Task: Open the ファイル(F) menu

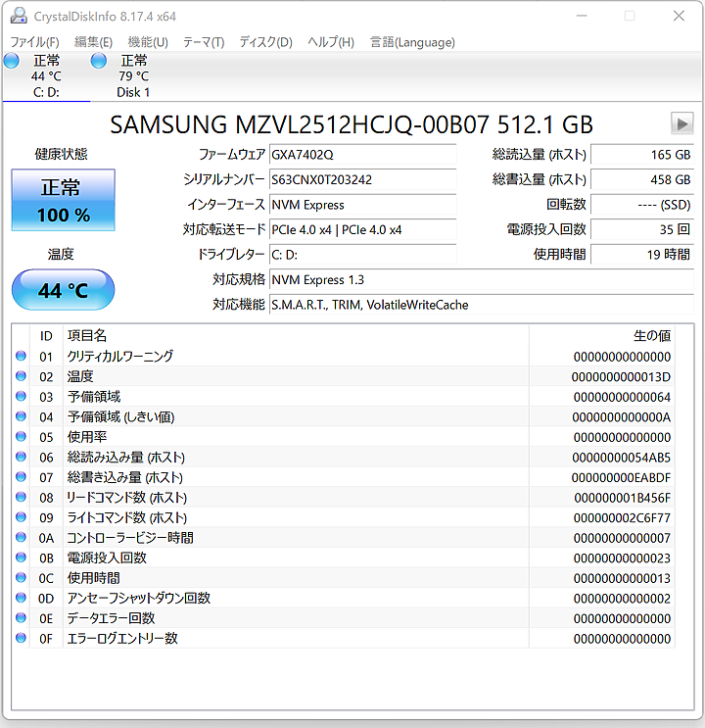Action: pyautogui.click(x=35, y=42)
